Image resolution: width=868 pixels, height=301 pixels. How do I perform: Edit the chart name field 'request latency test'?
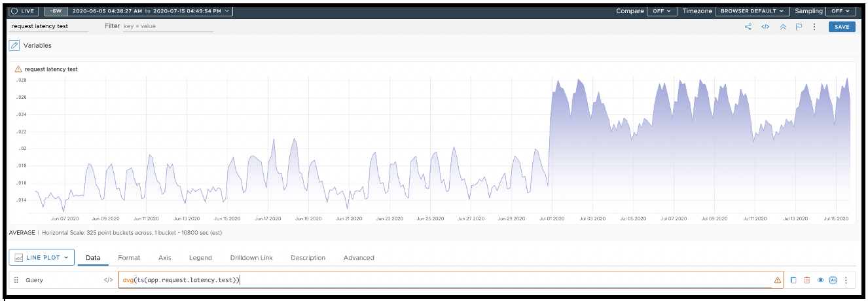coord(49,27)
